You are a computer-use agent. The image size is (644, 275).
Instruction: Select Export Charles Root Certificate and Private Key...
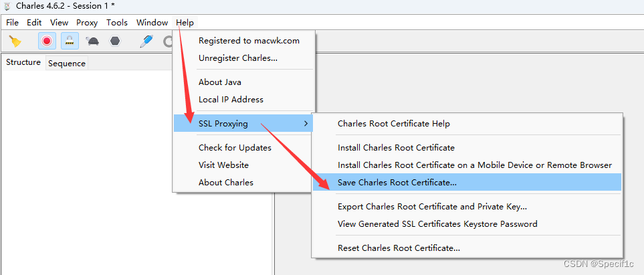point(467,206)
